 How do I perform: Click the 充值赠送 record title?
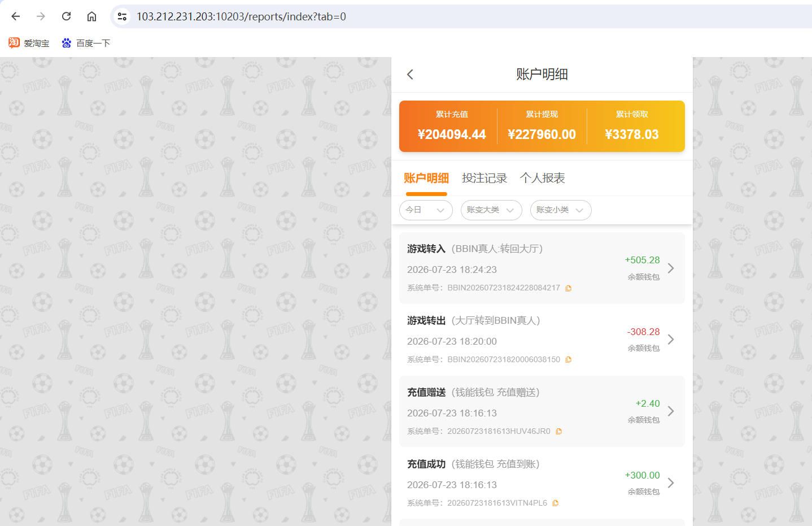click(426, 392)
